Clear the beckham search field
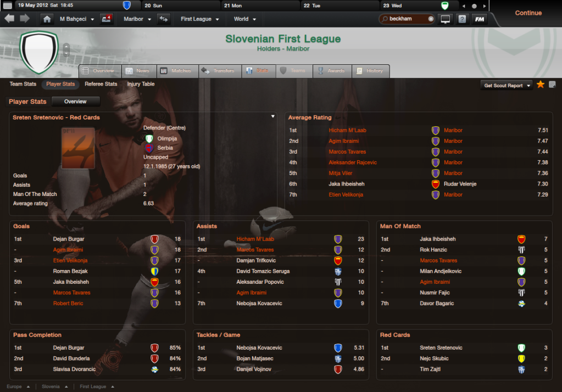The width and height of the screenshot is (562, 392). (431, 19)
